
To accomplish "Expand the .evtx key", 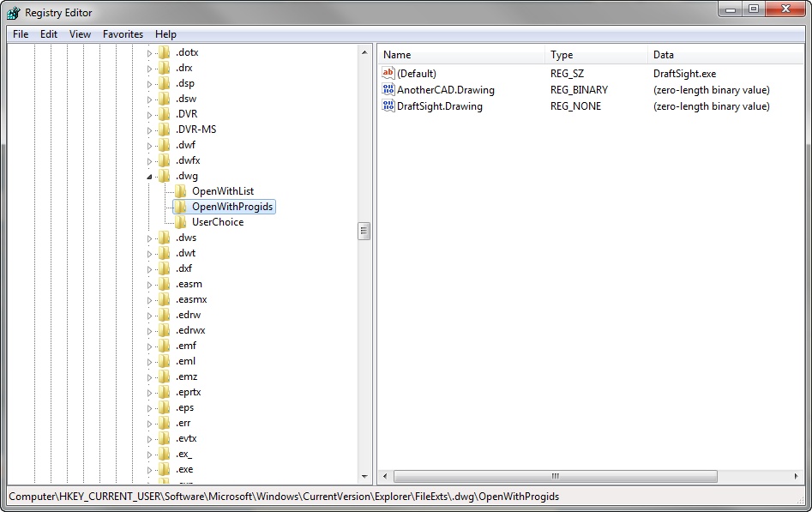I will tap(149, 439).
